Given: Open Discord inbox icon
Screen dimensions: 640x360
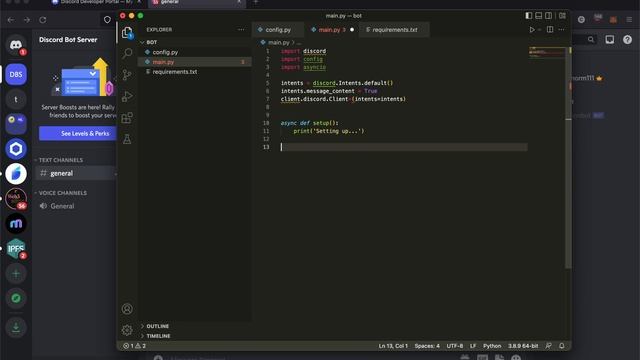Looking at the screenshot, I should 610,40.
